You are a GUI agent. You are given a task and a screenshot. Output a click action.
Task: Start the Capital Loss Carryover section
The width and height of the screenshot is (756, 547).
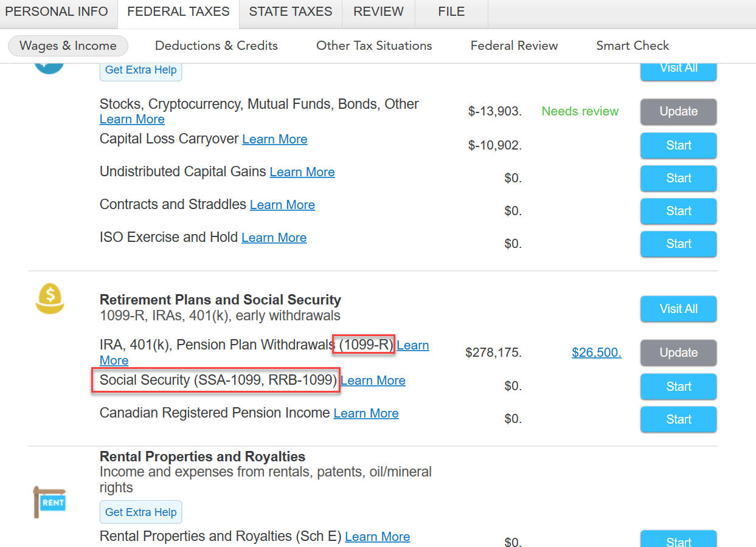(x=678, y=146)
